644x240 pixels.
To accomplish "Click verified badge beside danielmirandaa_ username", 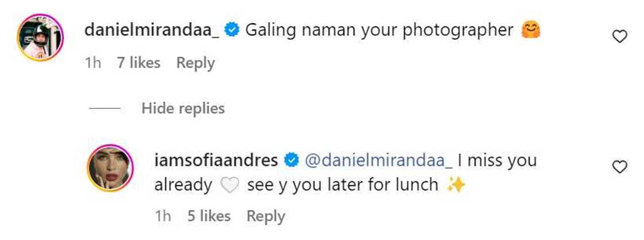I will [232, 31].
